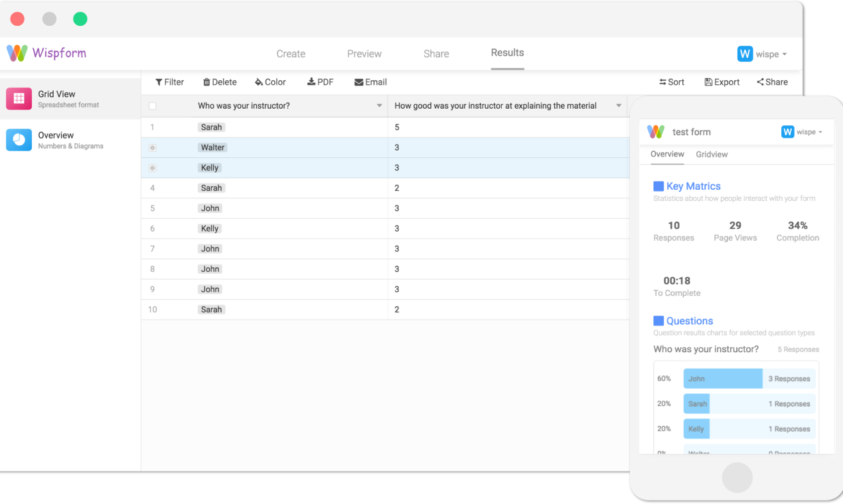The height and width of the screenshot is (504, 843).
Task: Click the Sarah 20% response bar
Action: coord(749,404)
